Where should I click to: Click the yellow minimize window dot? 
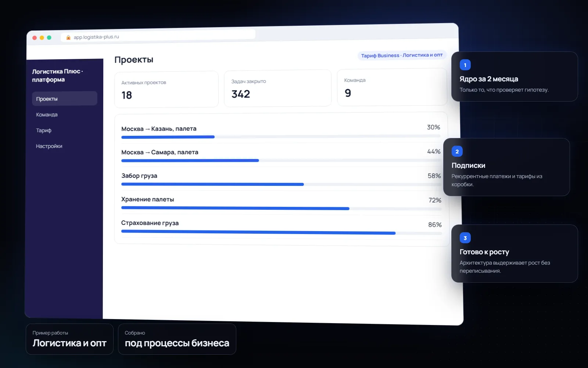tap(42, 38)
